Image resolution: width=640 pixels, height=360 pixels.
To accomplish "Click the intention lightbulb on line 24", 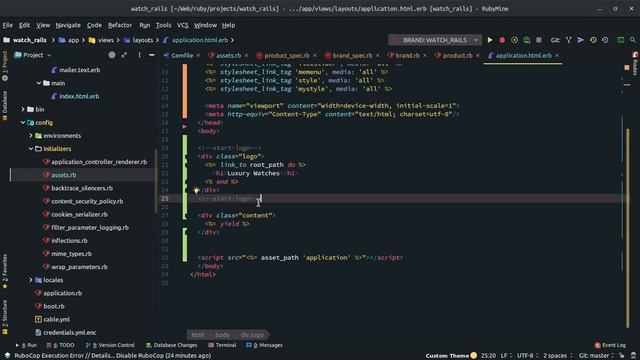I will [x=196, y=190].
